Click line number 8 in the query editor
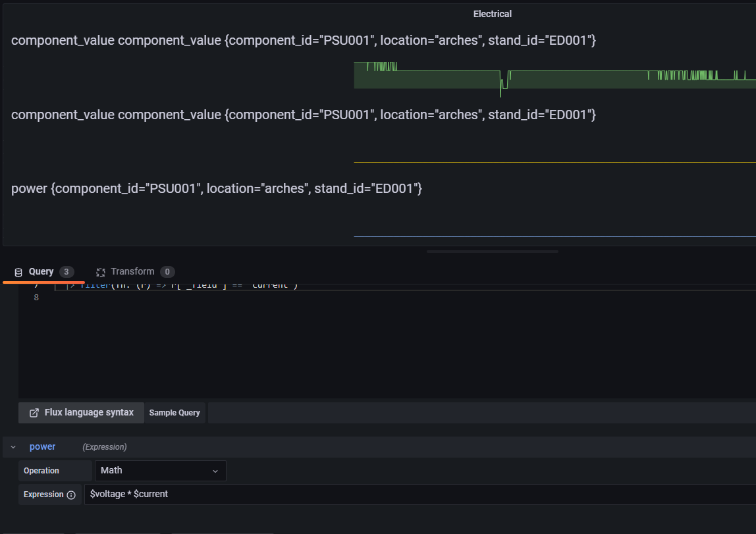The image size is (756, 534). 36,297
